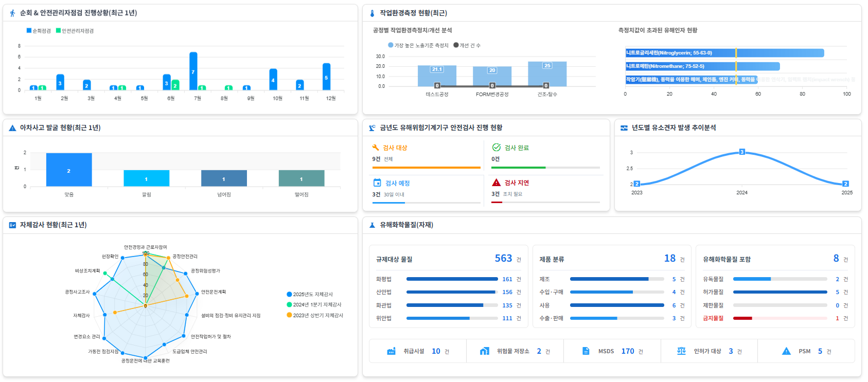This screenshot has height=382, width=868.
Task: Click the 테스트공정 bar labeled 21.1
Action: [437, 76]
